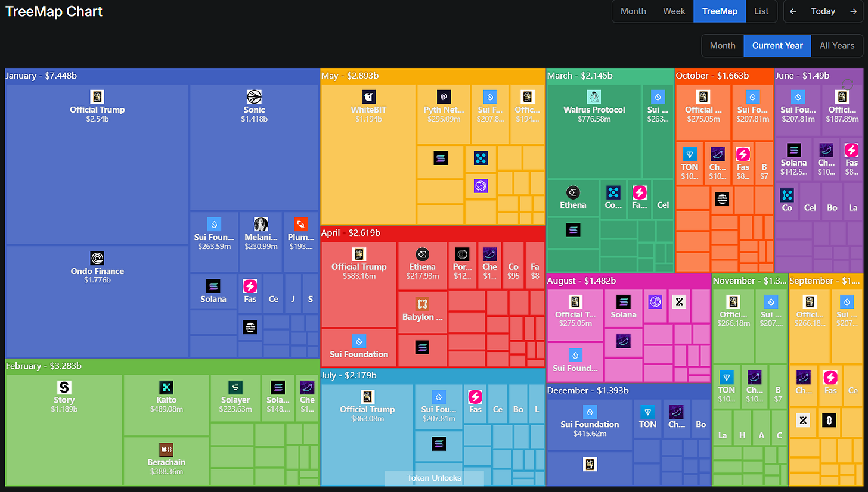The width and height of the screenshot is (868, 492).
Task: Go to next period with right arrow
Action: pos(853,11)
